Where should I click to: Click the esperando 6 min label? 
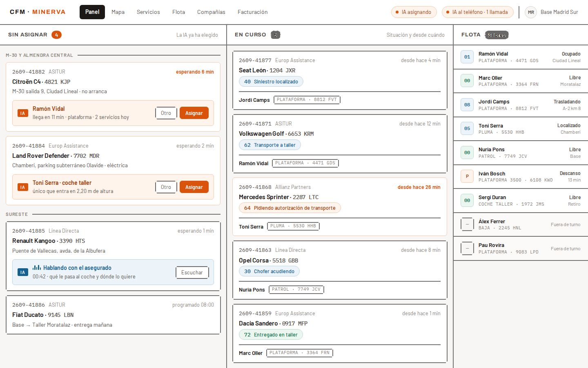point(195,72)
